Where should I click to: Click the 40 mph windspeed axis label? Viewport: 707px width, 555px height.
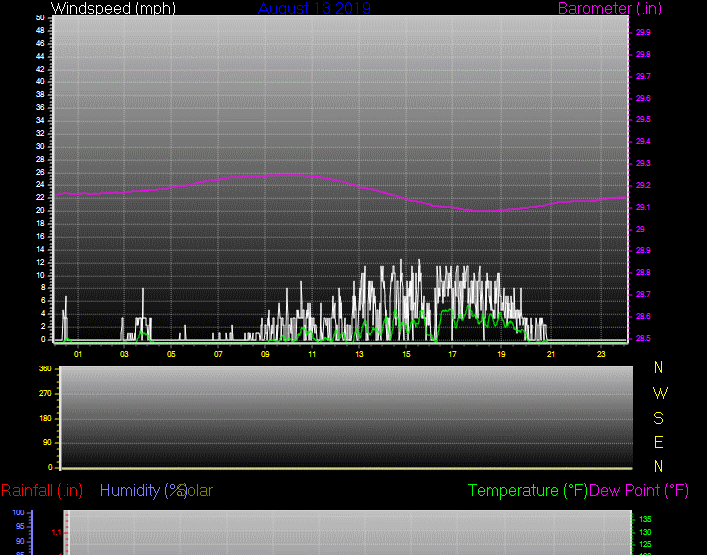(x=41, y=82)
